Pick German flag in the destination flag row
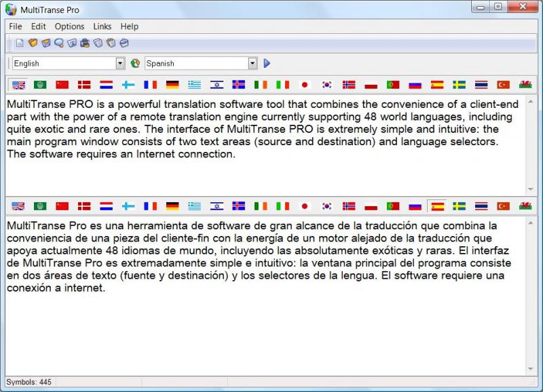The height and width of the screenshot is (392, 543). 172,206
